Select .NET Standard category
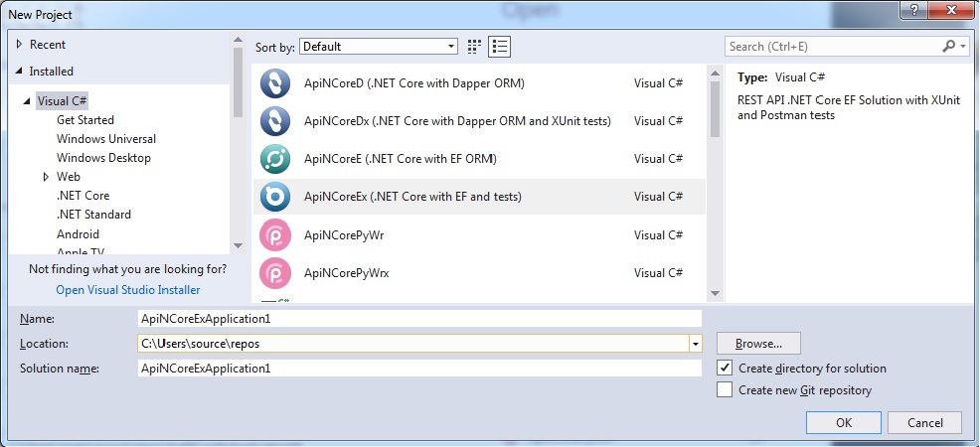 pyautogui.click(x=93, y=215)
